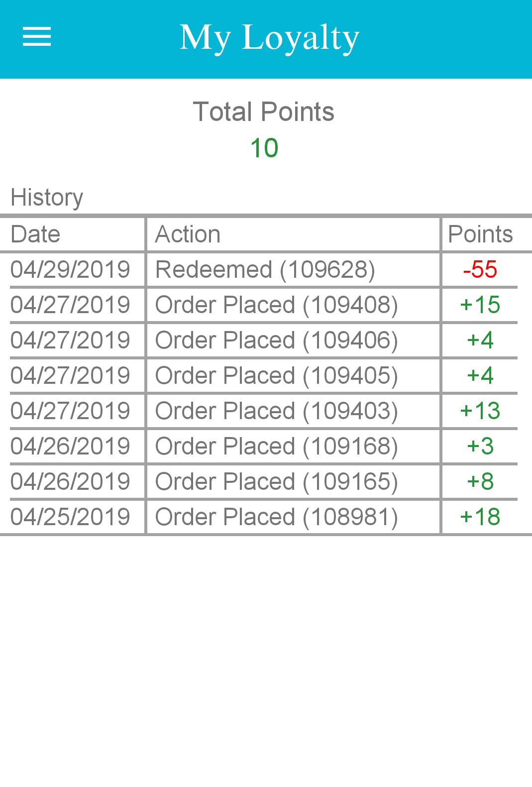This screenshot has width=532, height=787.
Task: Open Order Placed (109408) entry
Action: point(277,305)
